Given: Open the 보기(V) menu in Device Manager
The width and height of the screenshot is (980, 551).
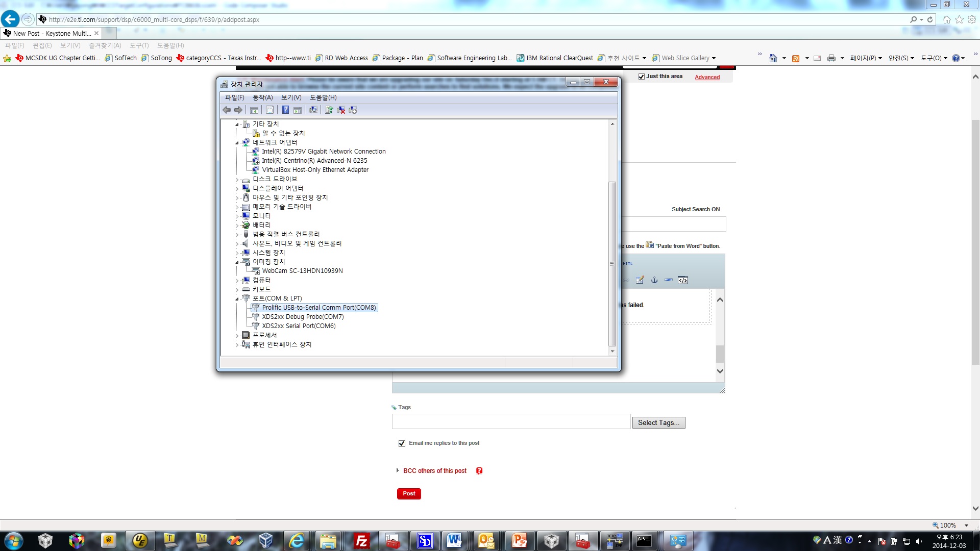Looking at the screenshot, I should 291,97.
